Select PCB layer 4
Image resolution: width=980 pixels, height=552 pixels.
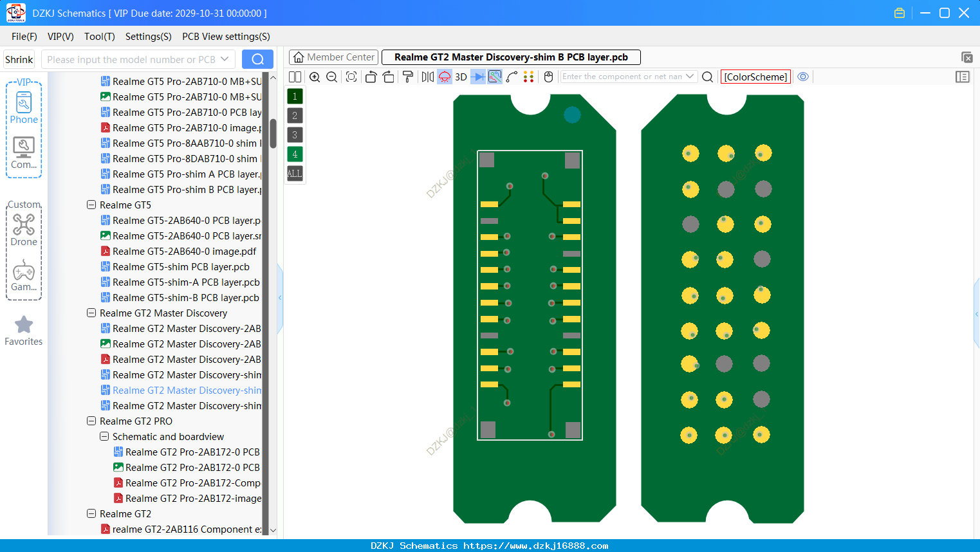click(x=295, y=154)
